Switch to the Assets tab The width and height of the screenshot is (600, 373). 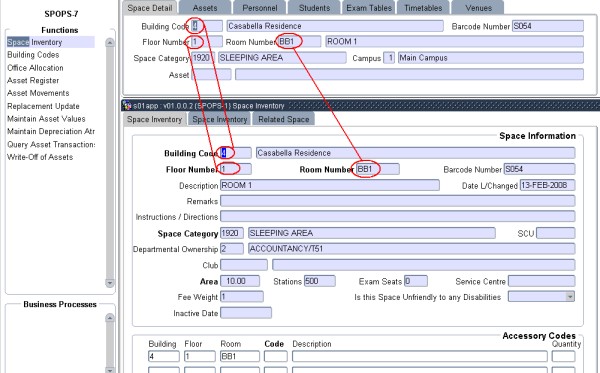[205, 8]
